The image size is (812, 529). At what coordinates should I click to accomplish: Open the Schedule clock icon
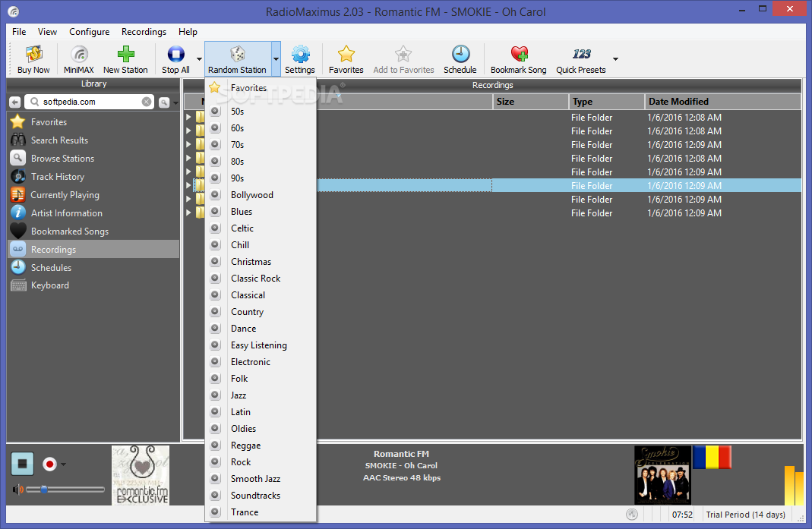[x=460, y=59]
